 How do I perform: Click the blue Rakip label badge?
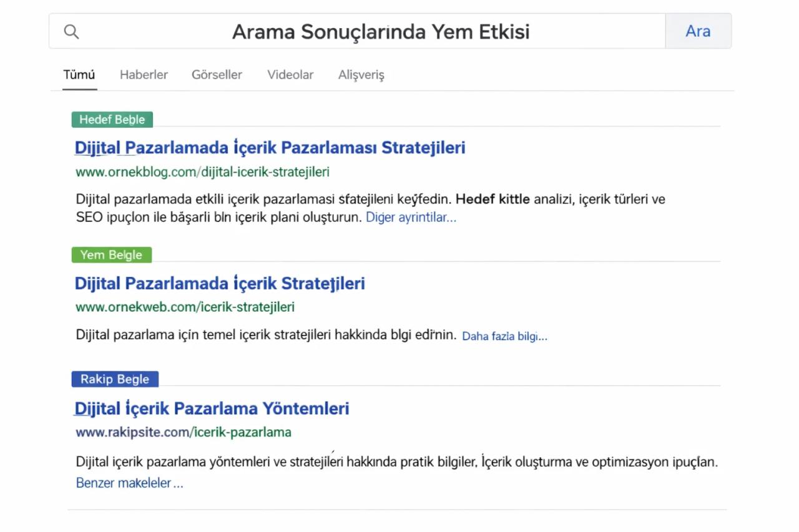115,379
